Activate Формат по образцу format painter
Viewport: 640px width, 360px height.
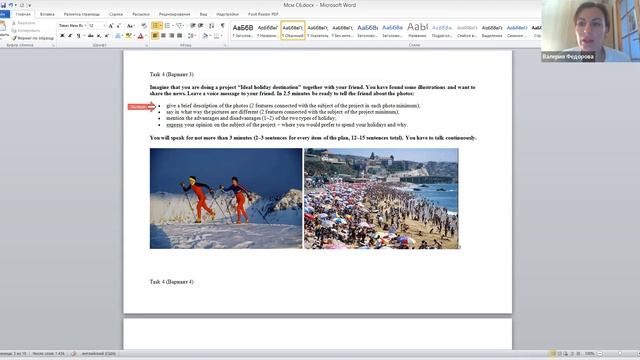(33, 38)
